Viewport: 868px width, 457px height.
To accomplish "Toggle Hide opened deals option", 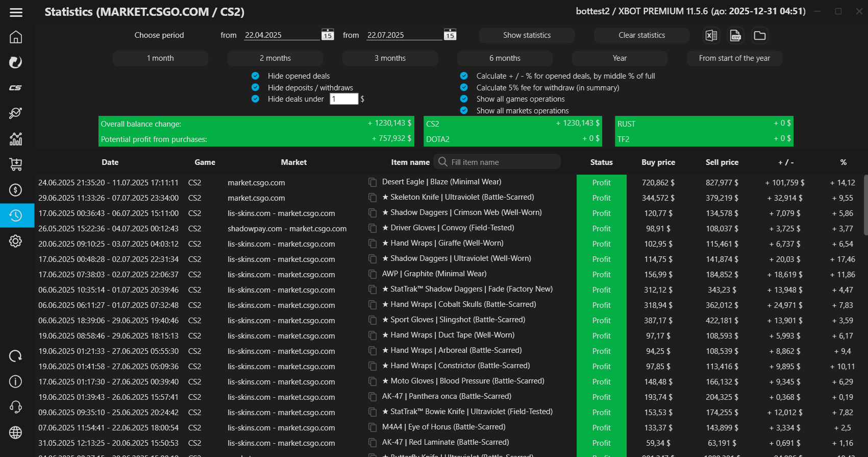I will coord(255,76).
